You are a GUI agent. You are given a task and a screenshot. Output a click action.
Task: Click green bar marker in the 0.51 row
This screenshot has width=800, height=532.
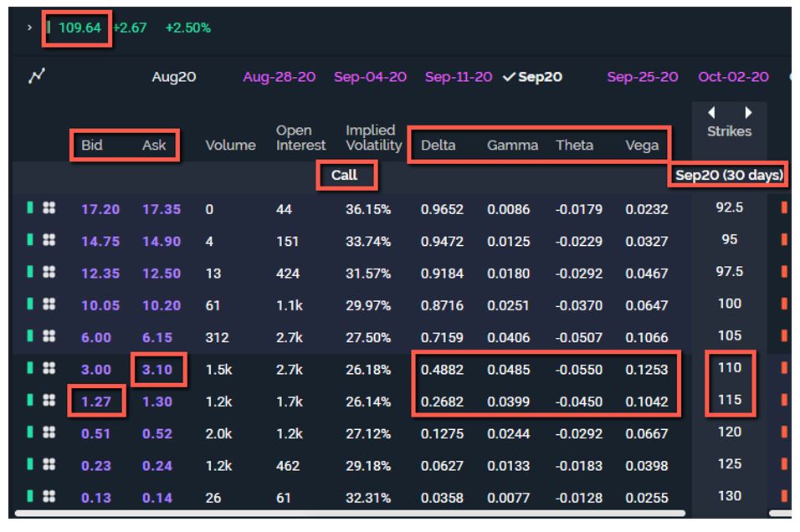pos(30,432)
